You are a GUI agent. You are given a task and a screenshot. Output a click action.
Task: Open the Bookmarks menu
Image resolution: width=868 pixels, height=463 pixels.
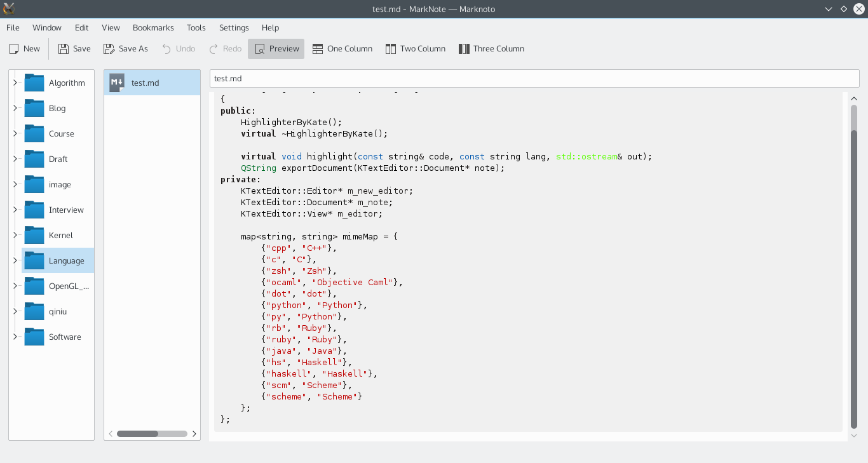point(153,27)
